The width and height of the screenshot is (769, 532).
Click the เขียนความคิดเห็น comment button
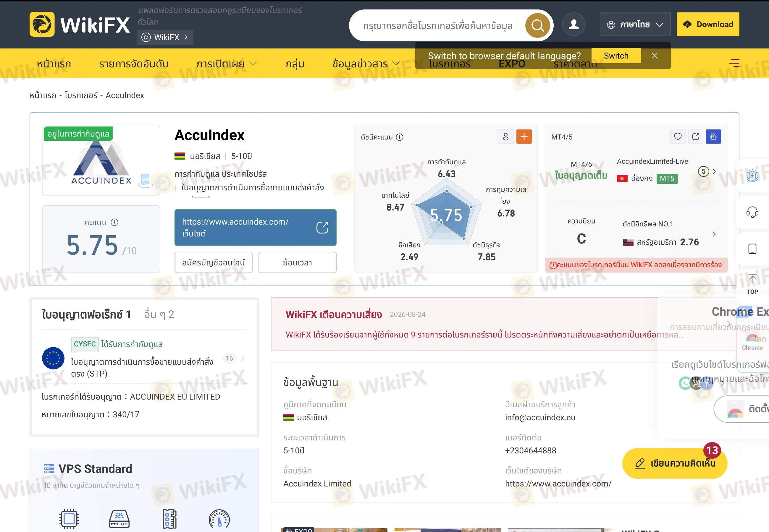[675, 463]
